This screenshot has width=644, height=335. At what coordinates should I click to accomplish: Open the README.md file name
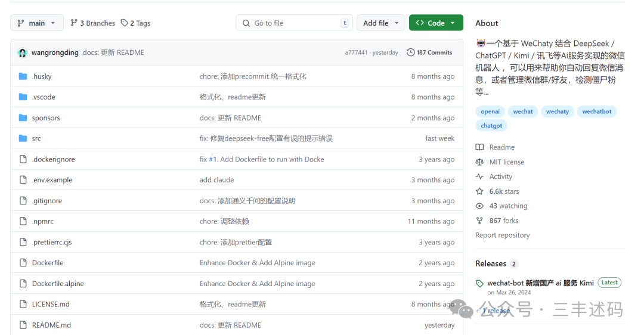[x=51, y=325]
